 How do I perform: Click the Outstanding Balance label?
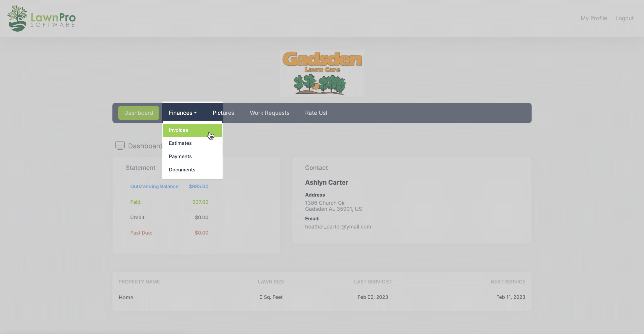point(155,186)
